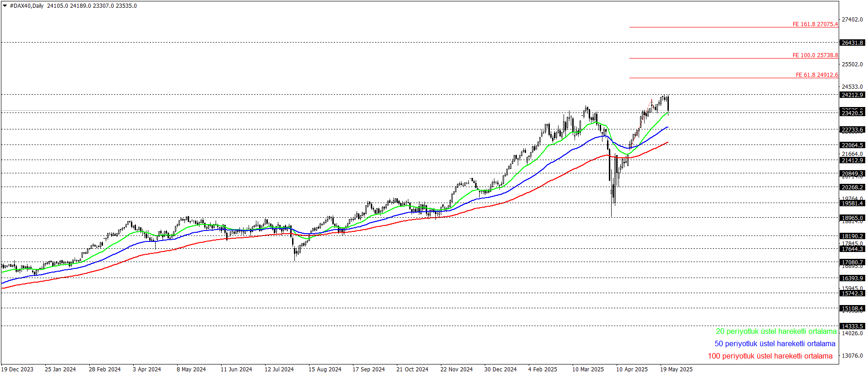Click the 10 Mar 2025 date label

click(588, 370)
